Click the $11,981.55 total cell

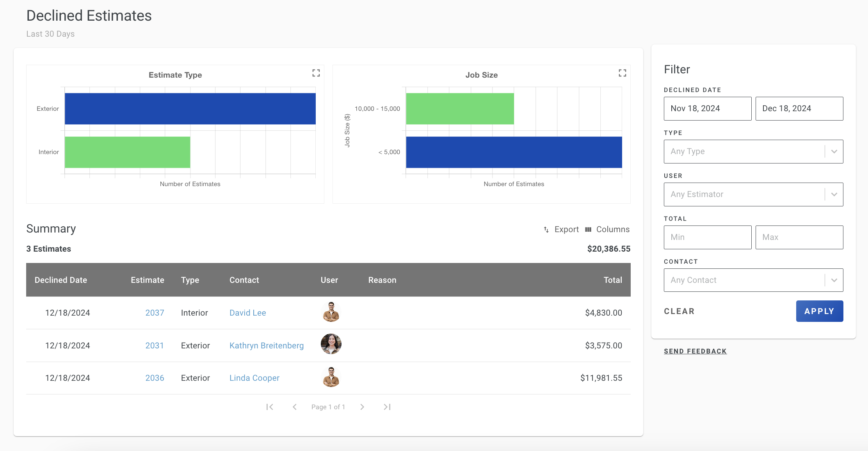pos(601,378)
